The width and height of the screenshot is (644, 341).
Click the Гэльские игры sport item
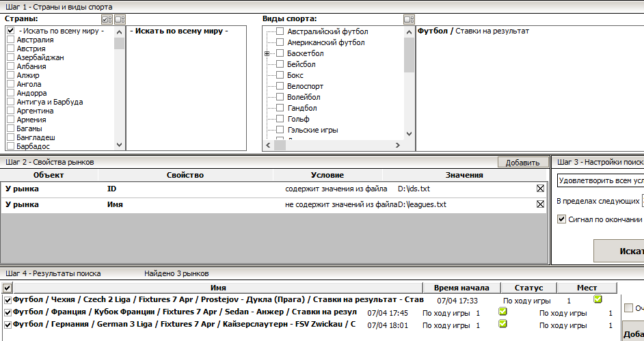coord(312,130)
